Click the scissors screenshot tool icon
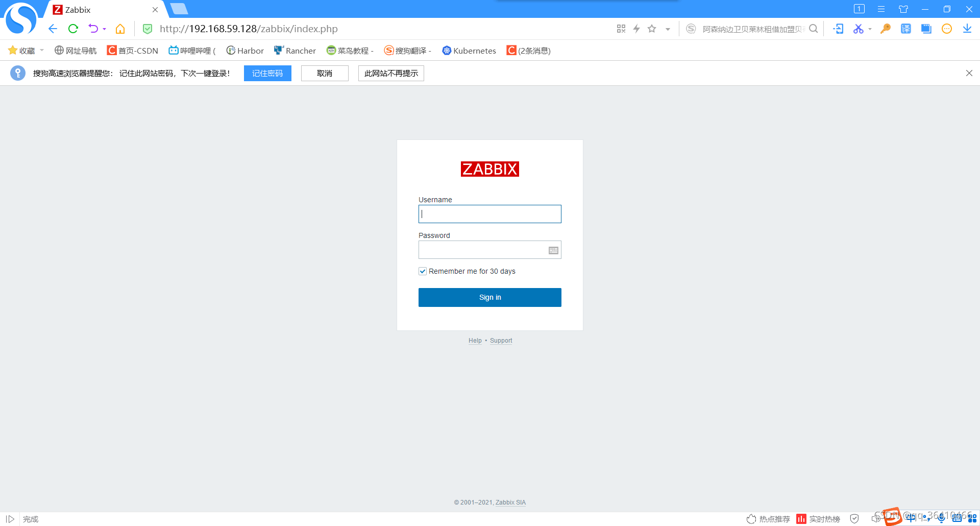The width and height of the screenshot is (980, 526). pos(858,29)
